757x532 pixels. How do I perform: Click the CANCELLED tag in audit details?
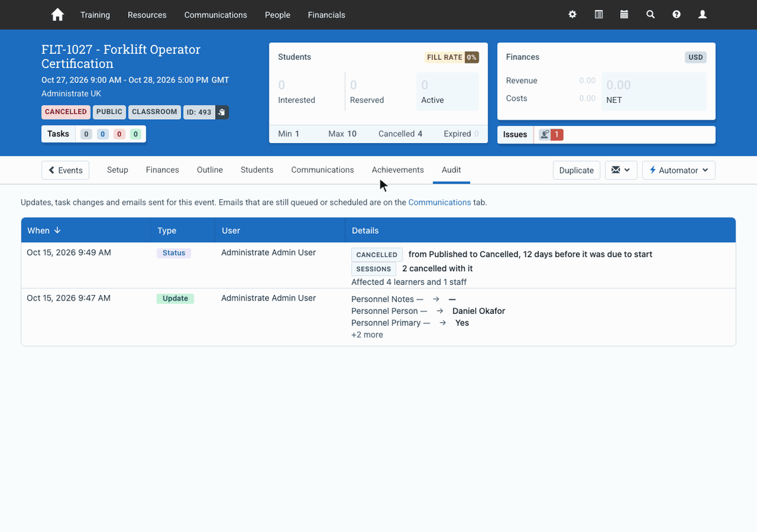pyautogui.click(x=377, y=255)
